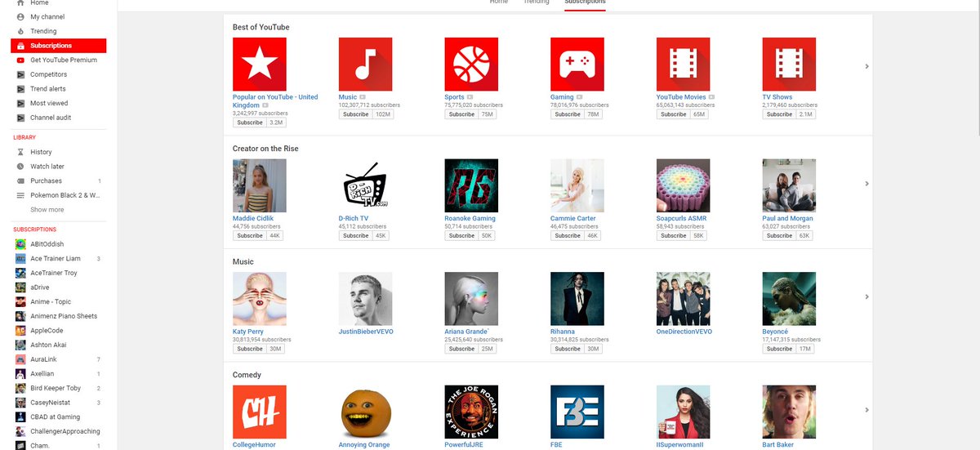Click the Get YouTube Premium icon

tap(21, 60)
